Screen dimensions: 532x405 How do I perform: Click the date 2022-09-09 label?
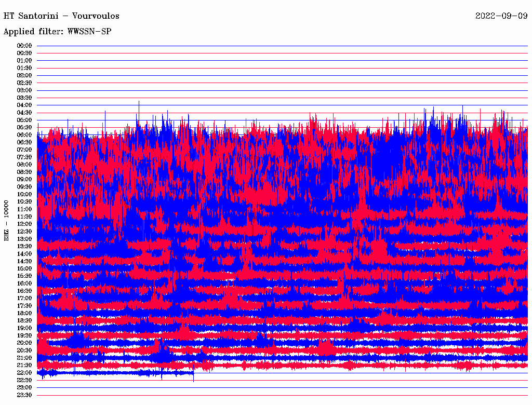[x=501, y=16]
